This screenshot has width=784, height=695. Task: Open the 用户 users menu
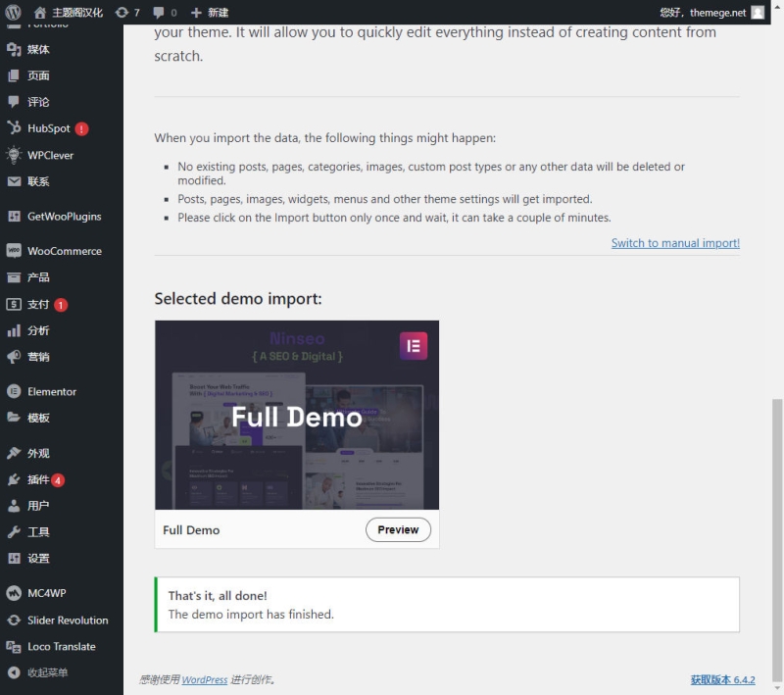coord(62,506)
